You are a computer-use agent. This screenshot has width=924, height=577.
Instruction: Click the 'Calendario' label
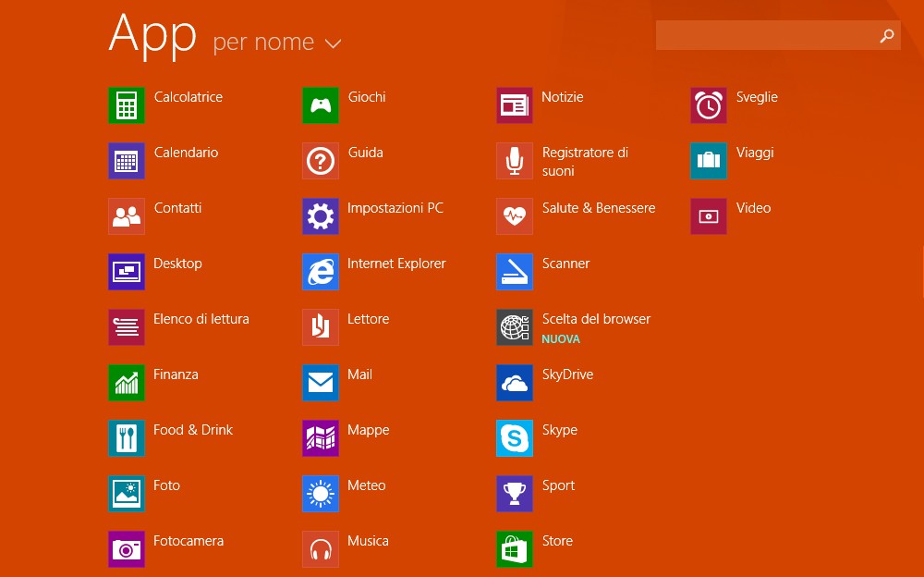pos(187,153)
